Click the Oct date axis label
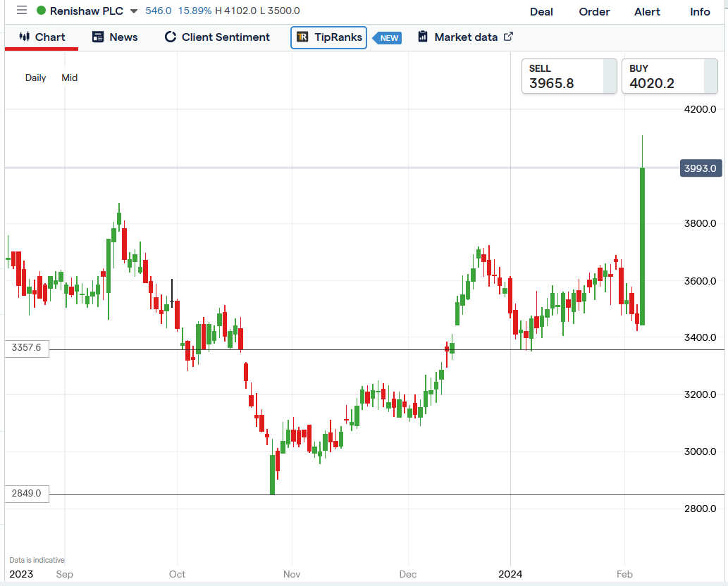This screenshot has width=728, height=586. click(177, 575)
